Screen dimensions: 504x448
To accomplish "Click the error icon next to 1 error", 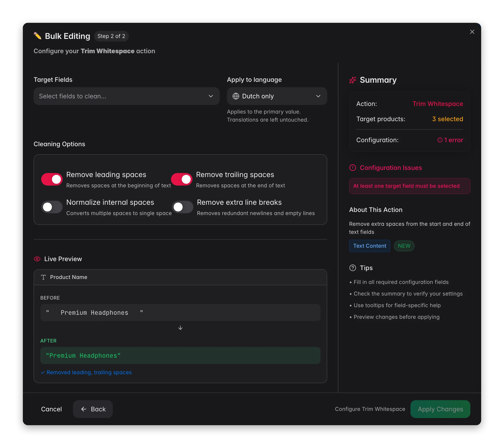I will pyautogui.click(x=440, y=140).
